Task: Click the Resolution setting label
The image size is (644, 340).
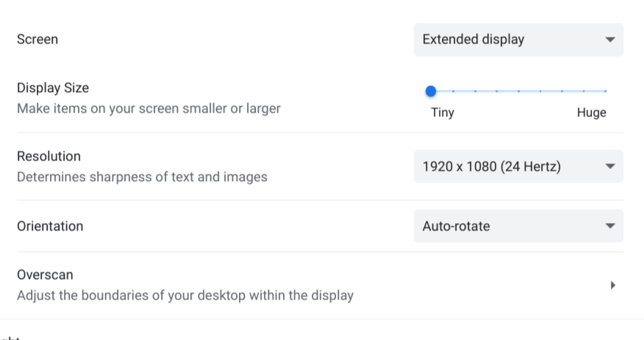Action: (x=49, y=156)
